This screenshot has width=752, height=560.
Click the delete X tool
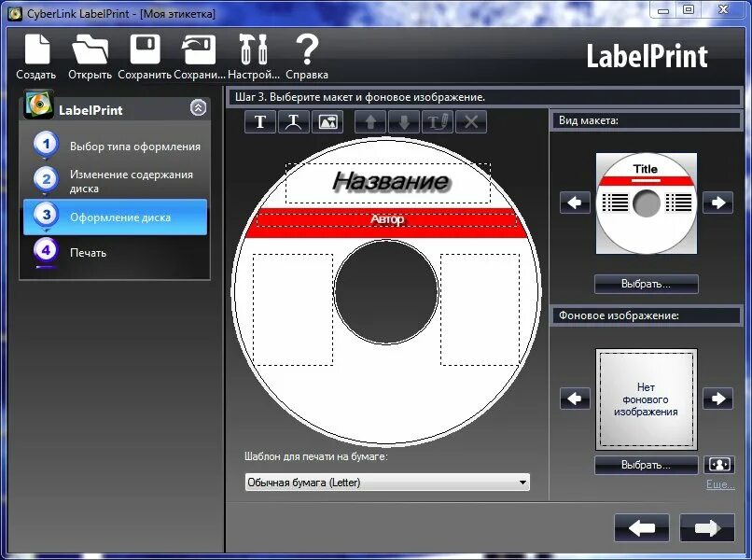click(471, 122)
